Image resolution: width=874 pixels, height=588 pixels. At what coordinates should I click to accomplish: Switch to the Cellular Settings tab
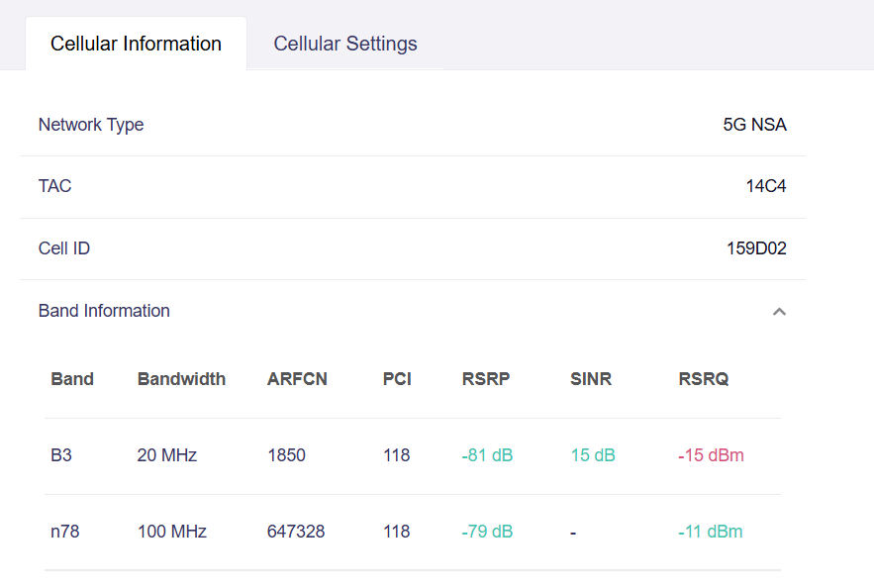[345, 44]
